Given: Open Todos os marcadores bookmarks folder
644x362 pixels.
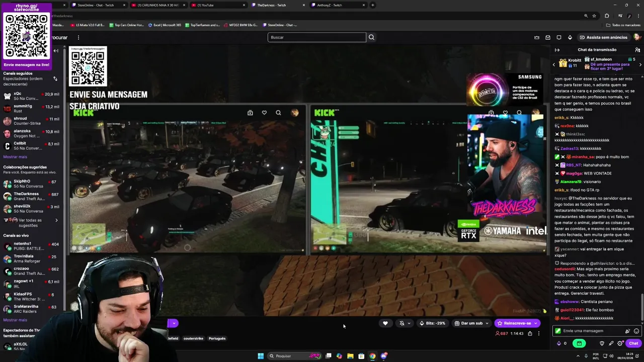Looking at the screenshot, I should click(623, 25).
